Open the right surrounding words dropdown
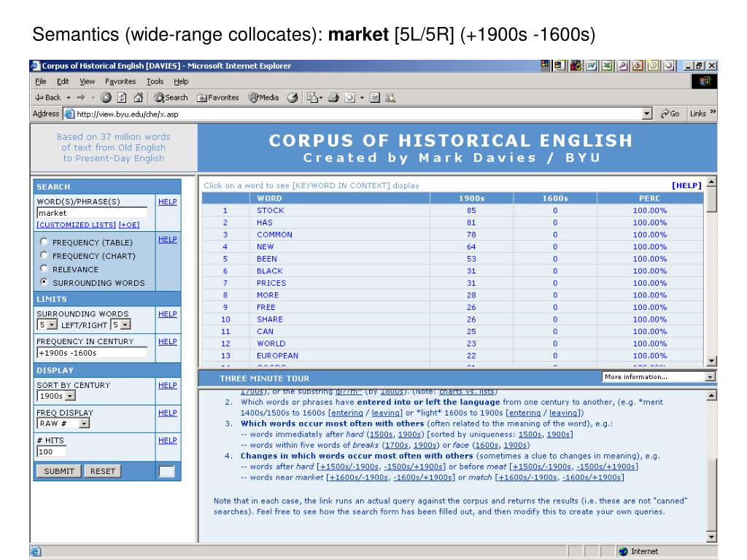The width and height of the screenshot is (747, 560). 125,324
